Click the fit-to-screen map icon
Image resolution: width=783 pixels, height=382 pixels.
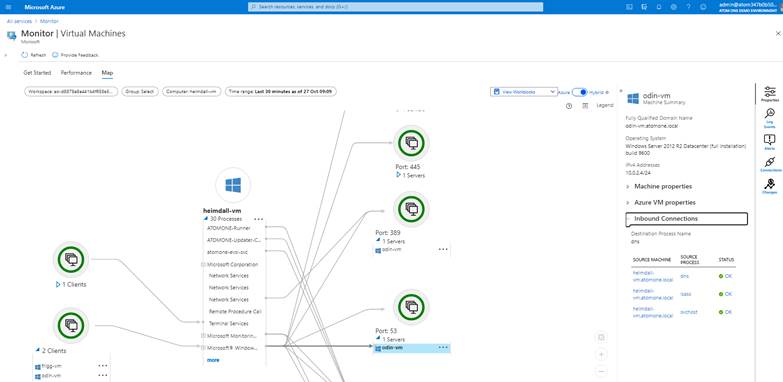(x=601, y=338)
